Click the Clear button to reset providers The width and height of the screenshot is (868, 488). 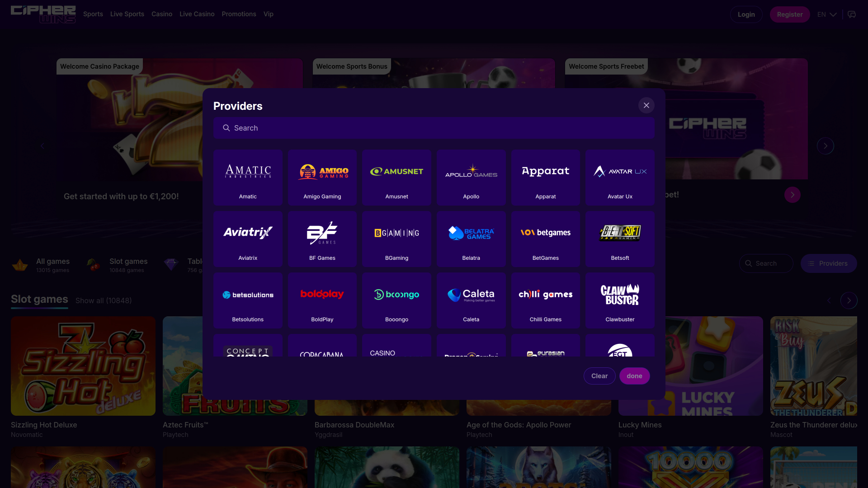pyautogui.click(x=599, y=375)
